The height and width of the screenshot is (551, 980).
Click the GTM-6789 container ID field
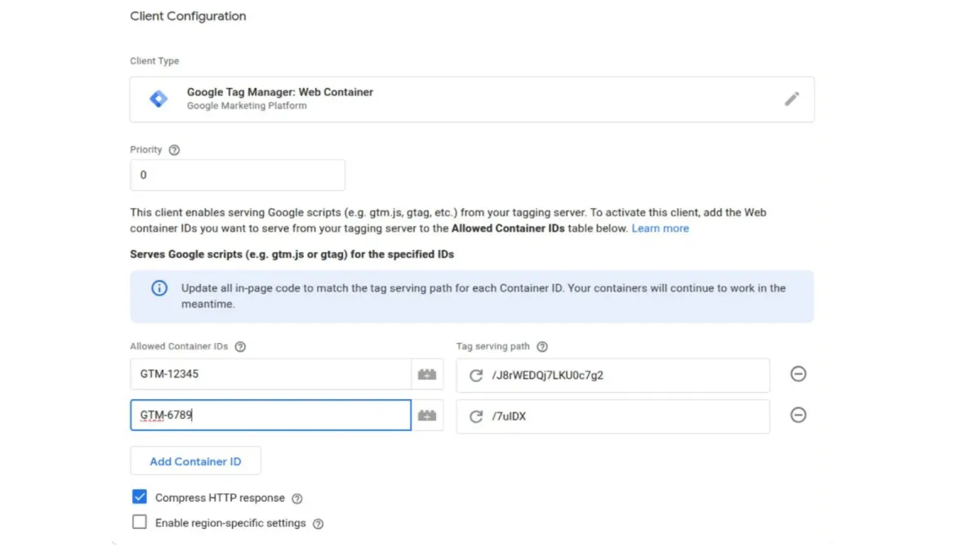(x=271, y=415)
